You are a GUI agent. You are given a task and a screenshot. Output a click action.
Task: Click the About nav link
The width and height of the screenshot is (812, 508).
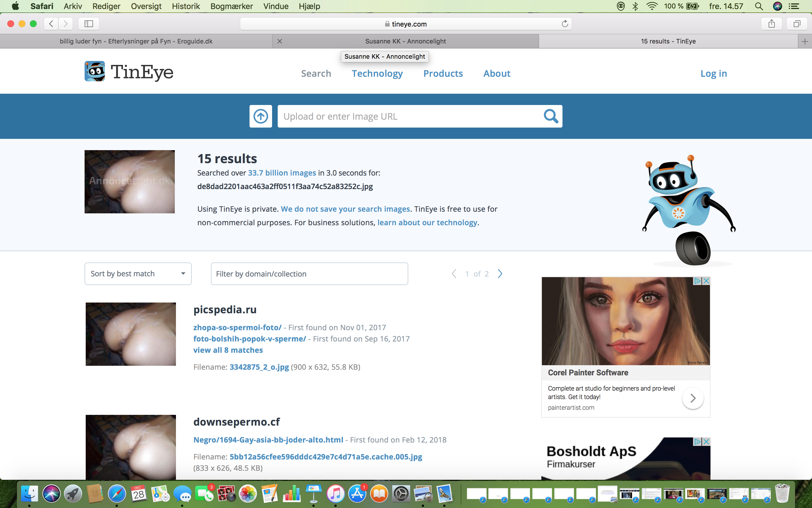(497, 74)
